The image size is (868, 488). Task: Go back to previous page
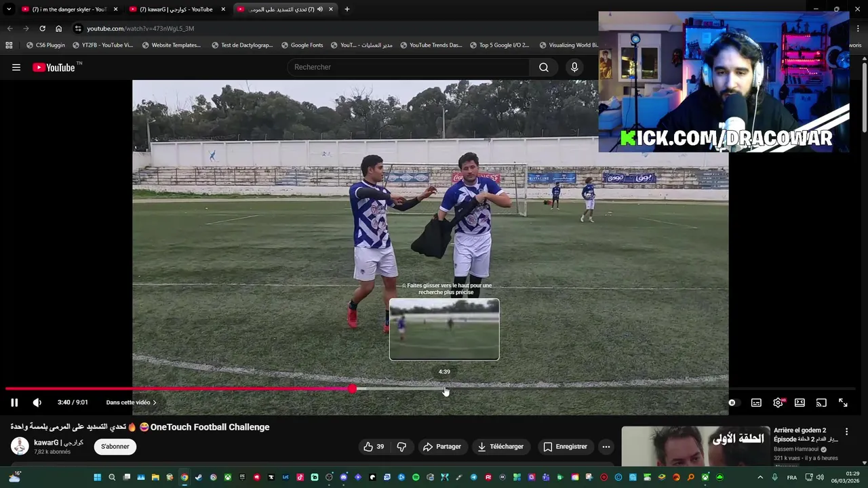[9, 28]
